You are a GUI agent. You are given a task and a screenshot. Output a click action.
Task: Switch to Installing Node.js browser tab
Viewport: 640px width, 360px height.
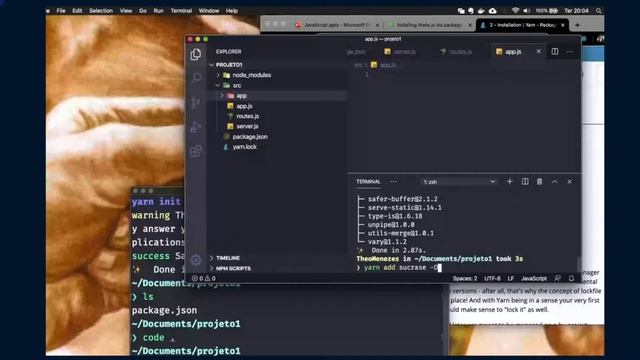[429, 25]
